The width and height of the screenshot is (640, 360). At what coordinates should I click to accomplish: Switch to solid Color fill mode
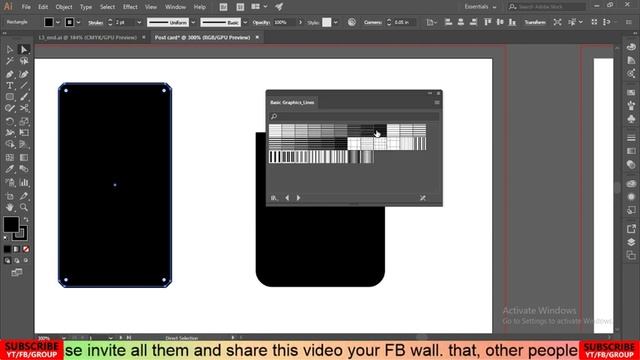click(x=7, y=249)
